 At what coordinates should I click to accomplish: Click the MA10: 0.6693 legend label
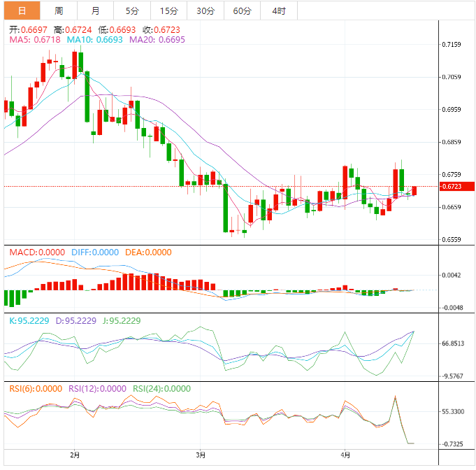(x=95, y=39)
